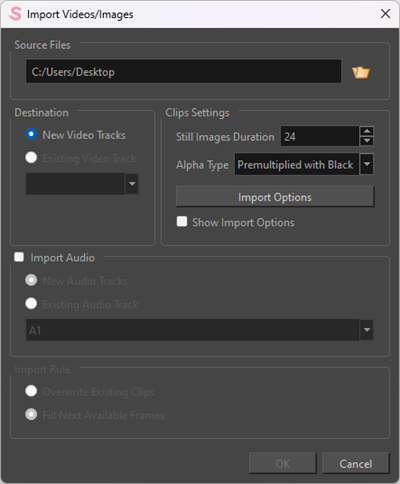400x484 pixels.
Task: Open the source files folder browser icon
Action: click(361, 72)
